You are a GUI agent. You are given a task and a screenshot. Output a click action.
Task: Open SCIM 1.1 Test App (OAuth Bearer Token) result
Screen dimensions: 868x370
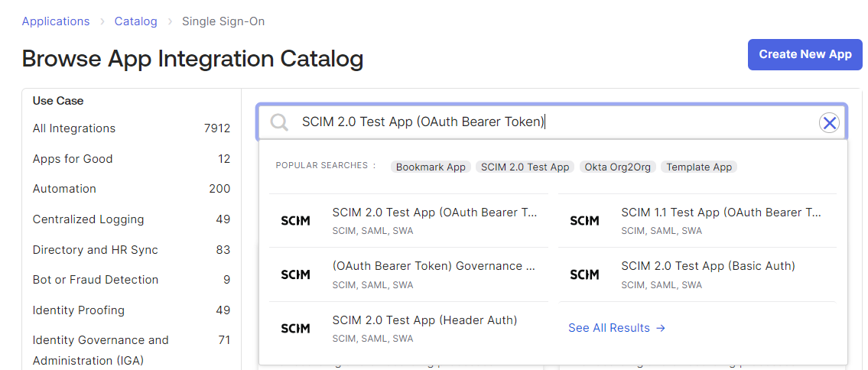pyautogui.click(x=697, y=221)
